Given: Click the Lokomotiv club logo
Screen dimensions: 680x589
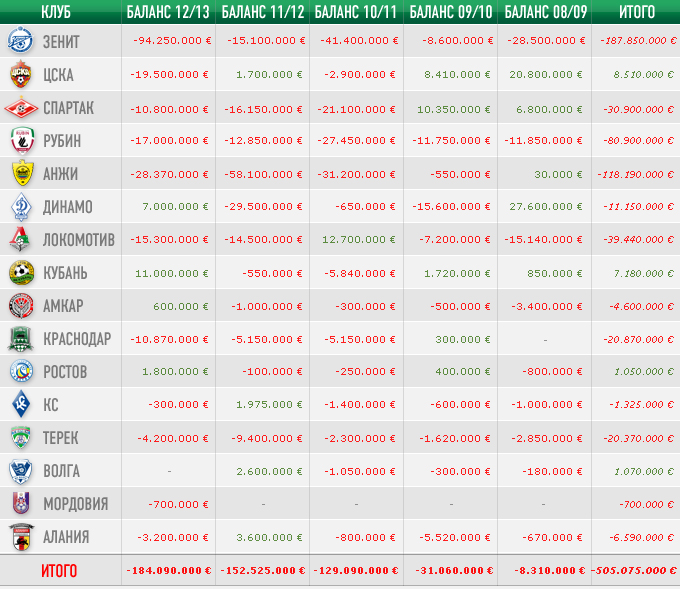Looking at the screenshot, I should tap(20, 239).
